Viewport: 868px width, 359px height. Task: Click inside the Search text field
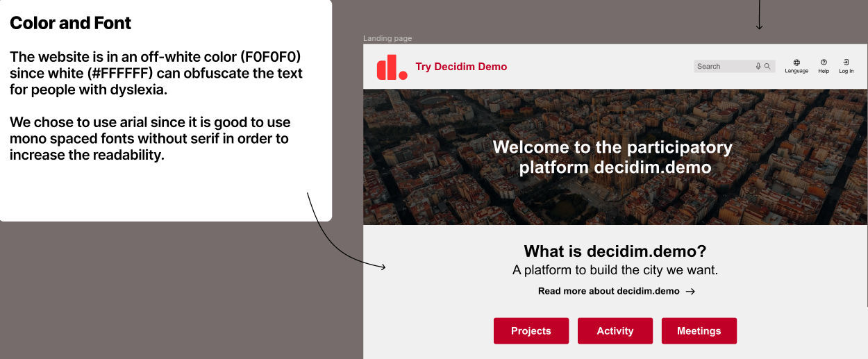pyautogui.click(x=722, y=67)
